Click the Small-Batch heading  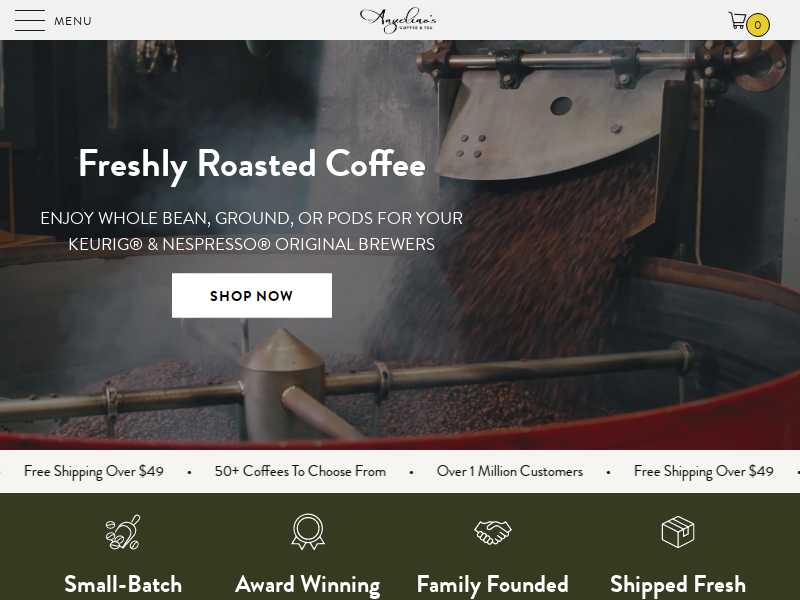(x=123, y=584)
